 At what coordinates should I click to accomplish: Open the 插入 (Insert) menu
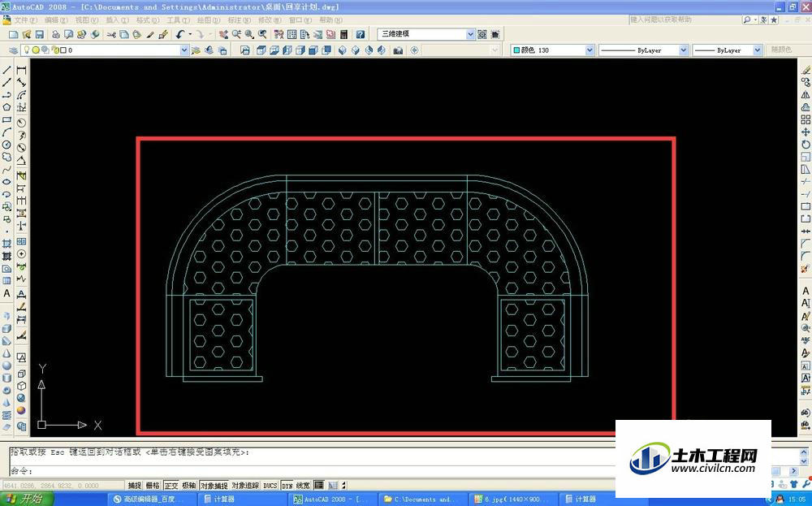(117, 20)
